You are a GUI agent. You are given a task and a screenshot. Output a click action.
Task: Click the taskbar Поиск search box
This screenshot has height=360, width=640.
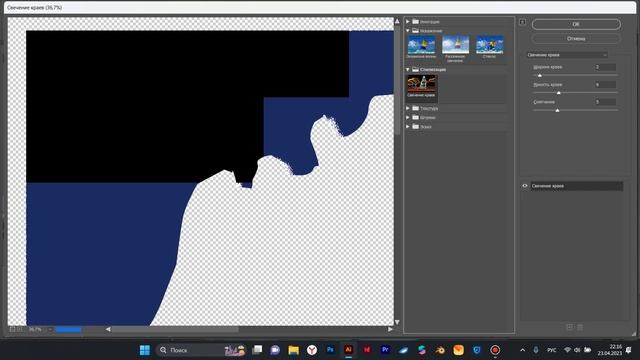[x=200, y=350]
